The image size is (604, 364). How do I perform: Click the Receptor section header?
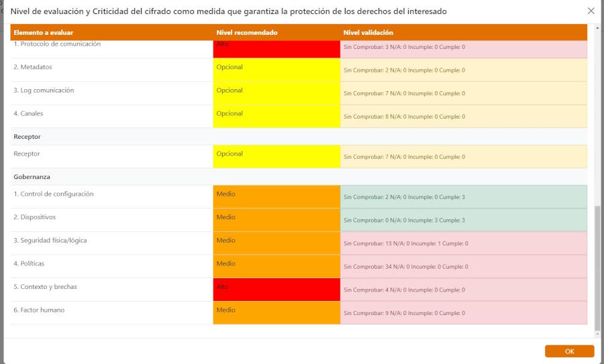pyautogui.click(x=27, y=137)
